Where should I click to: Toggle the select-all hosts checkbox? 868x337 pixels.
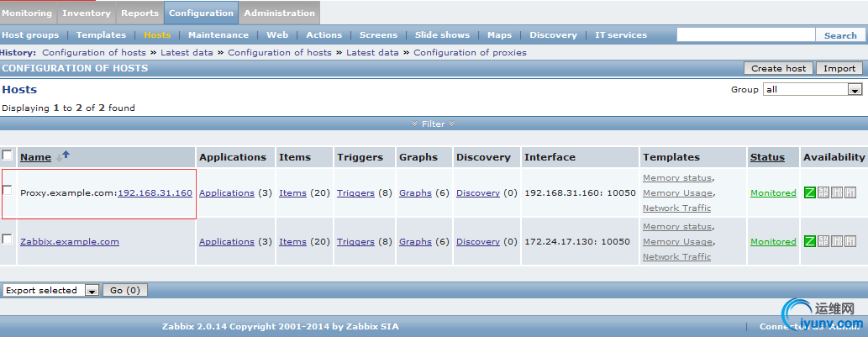tap(8, 155)
